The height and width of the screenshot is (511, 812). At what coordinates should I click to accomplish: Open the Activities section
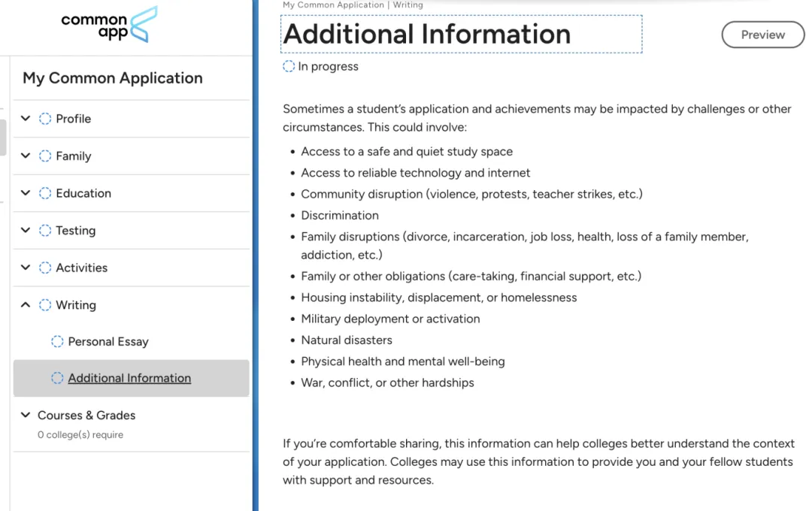pos(81,268)
